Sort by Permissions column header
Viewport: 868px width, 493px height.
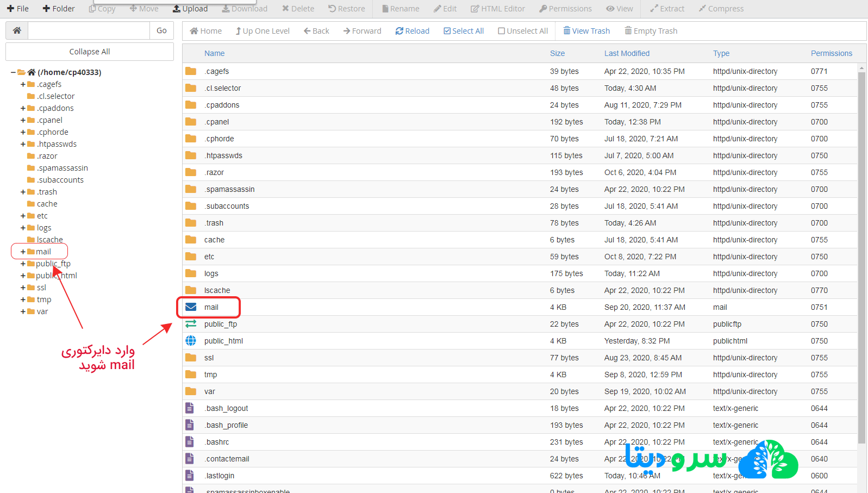tap(832, 53)
